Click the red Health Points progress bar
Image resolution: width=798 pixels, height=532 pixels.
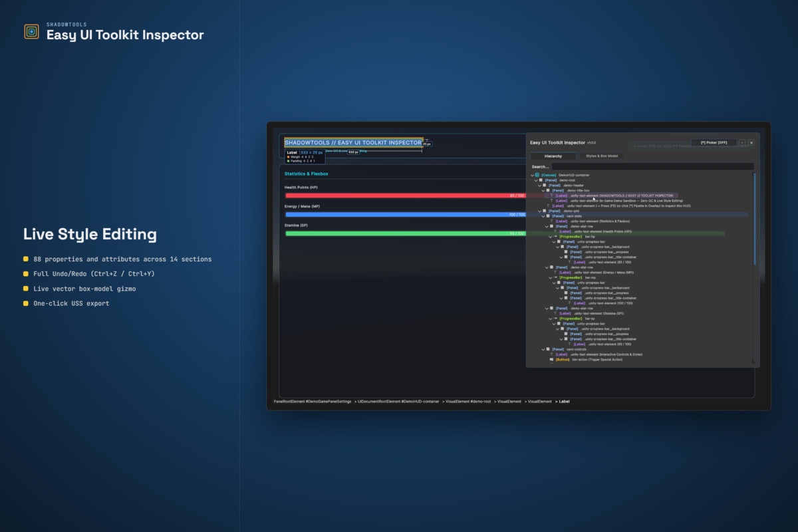(x=406, y=196)
